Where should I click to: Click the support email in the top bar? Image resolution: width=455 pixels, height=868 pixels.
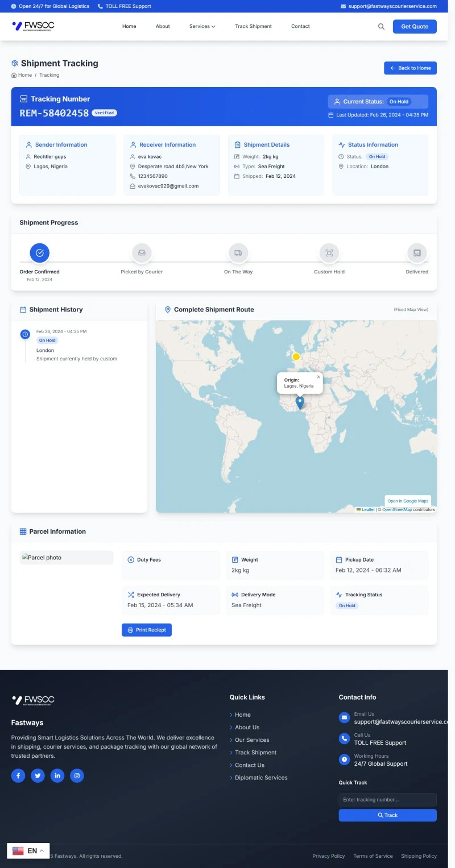click(x=392, y=6)
